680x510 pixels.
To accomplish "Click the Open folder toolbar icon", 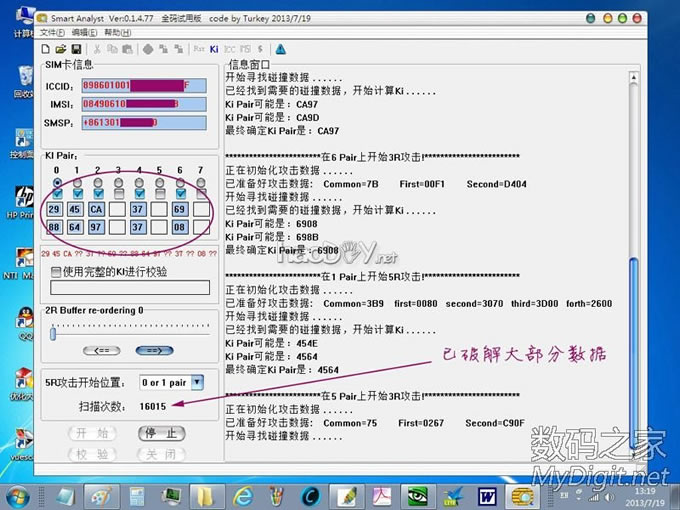I will coord(61,48).
